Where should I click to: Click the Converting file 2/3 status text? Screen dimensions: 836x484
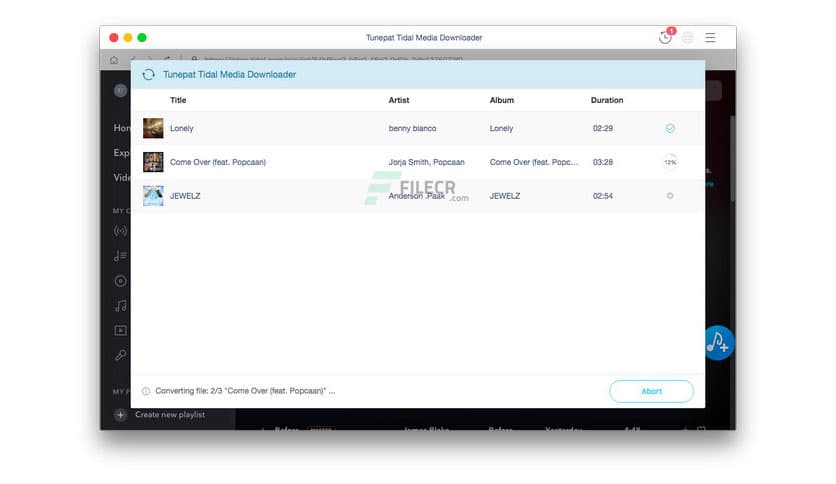pyautogui.click(x=245, y=391)
